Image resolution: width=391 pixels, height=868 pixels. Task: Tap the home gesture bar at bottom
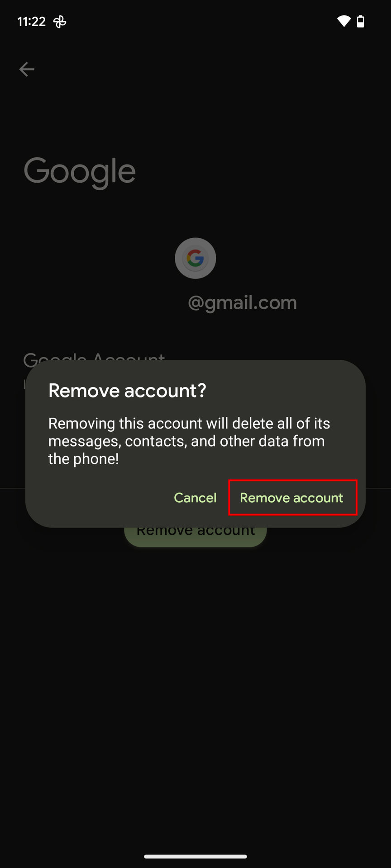point(195,856)
